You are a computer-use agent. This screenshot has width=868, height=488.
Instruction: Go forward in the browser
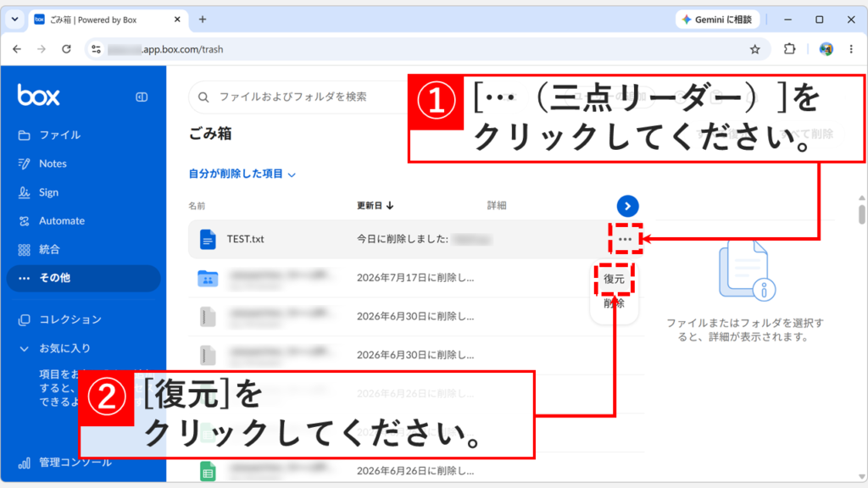(42, 49)
